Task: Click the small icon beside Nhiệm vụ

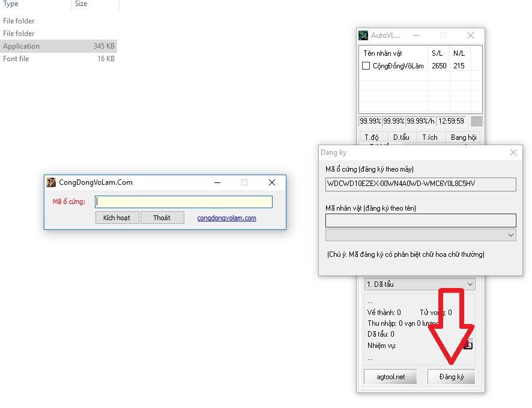Action: click(x=467, y=344)
